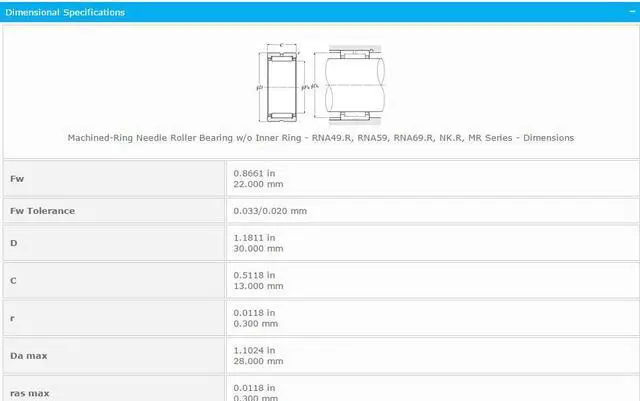Select the C value 0.5118 in
This screenshot has height=401, width=640.
[x=254, y=276]
